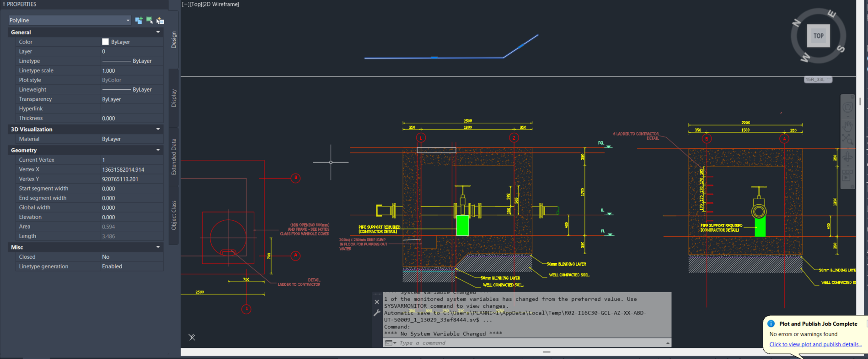Open the [2D Wireframe] visual style menu

pyautogui.click(x=222, y=4)
